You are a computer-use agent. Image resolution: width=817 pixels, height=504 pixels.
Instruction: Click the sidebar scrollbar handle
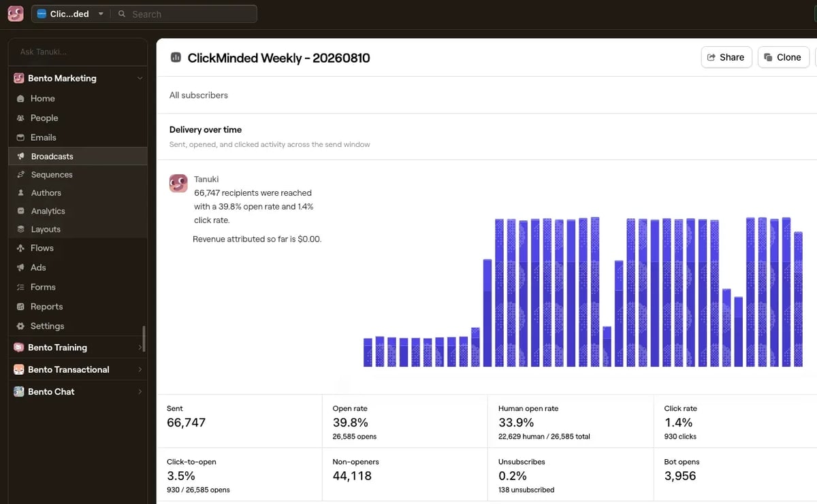coord(144,339)
